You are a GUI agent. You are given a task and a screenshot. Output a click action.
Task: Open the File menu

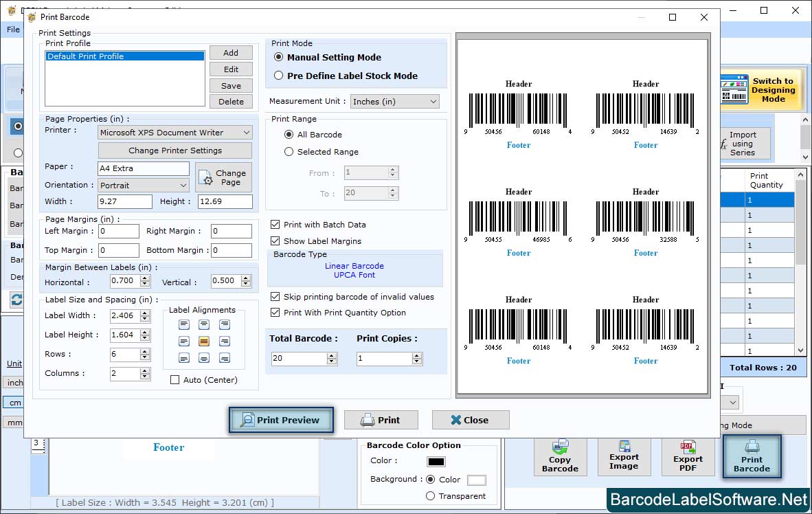pos(14,30)
